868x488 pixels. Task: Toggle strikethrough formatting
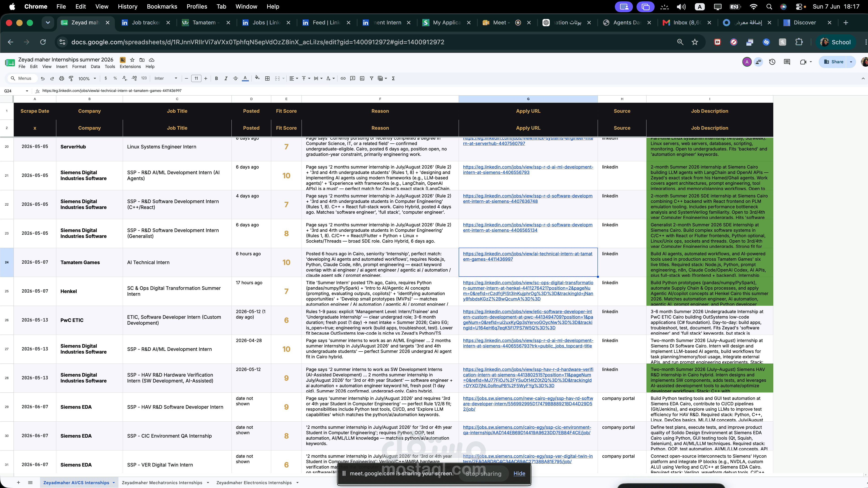coord(236,78)
